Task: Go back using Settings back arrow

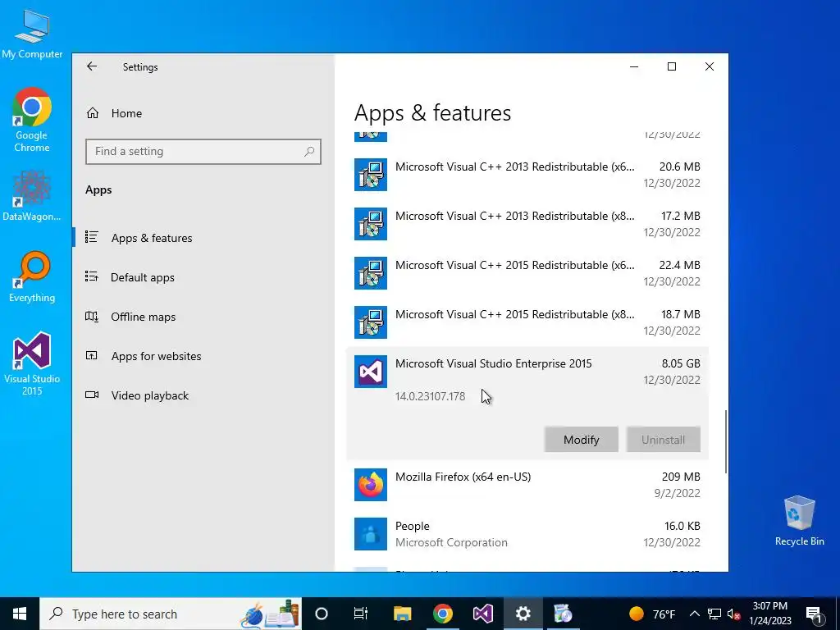Action: (x=92, y=66)
